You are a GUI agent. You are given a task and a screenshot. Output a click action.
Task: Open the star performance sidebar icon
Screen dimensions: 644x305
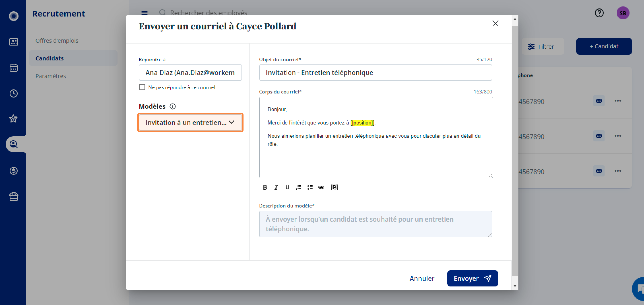(x=13, y=118)
